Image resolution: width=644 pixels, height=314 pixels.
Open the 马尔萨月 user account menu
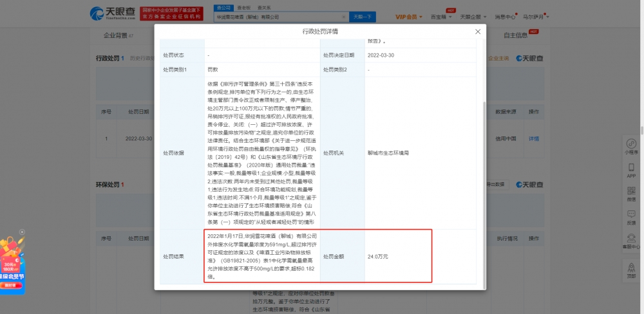coord(536,17)
